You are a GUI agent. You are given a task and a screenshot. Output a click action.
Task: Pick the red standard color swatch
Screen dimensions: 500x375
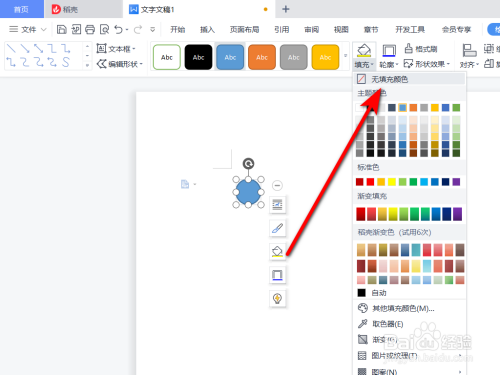(x=370, y=182)
